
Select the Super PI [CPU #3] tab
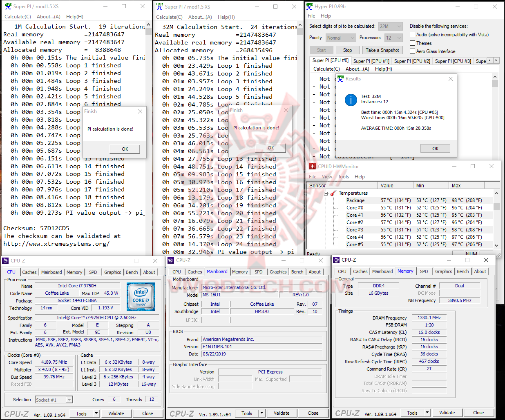(x=453, y=61)
